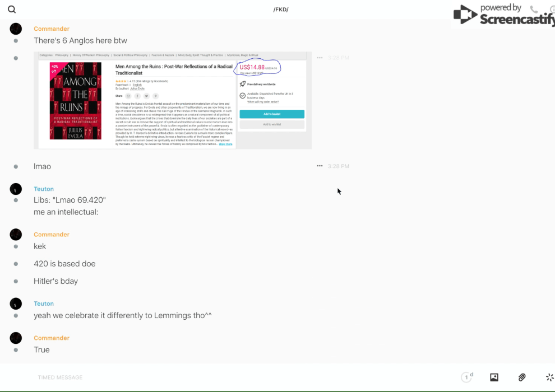The image size is (555, 392).
Task: Open the three-dot menu for "lmao" message
Action: (x=320, y=166)
